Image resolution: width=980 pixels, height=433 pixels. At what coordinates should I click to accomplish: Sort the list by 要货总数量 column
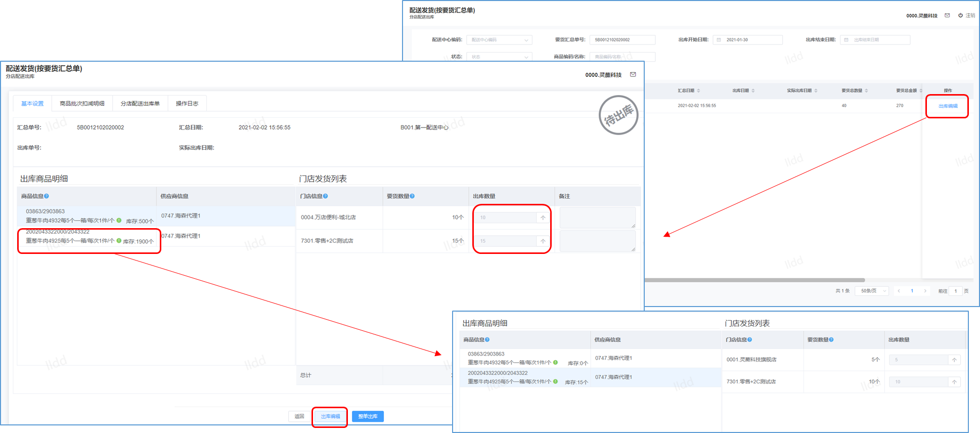click(x=866, y=91)
